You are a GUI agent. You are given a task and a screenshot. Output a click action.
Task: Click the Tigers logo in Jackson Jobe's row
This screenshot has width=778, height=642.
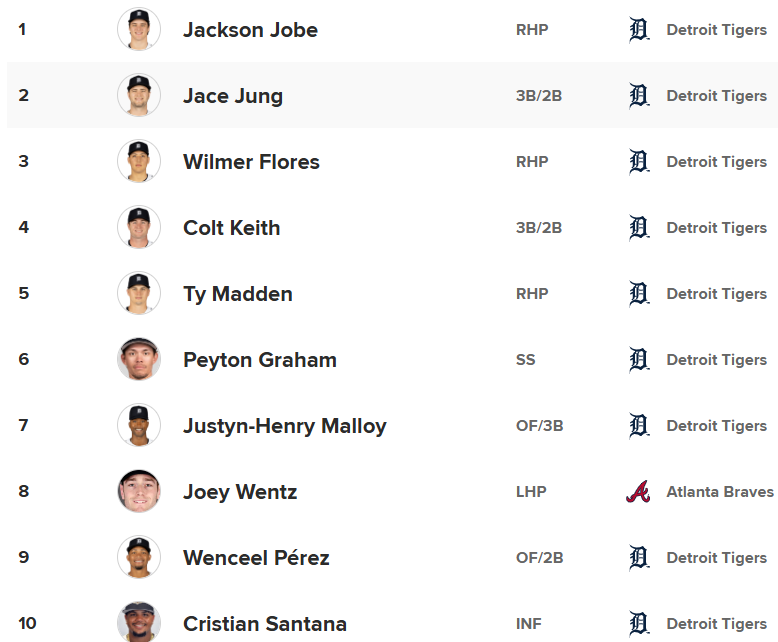pos(639,30)
